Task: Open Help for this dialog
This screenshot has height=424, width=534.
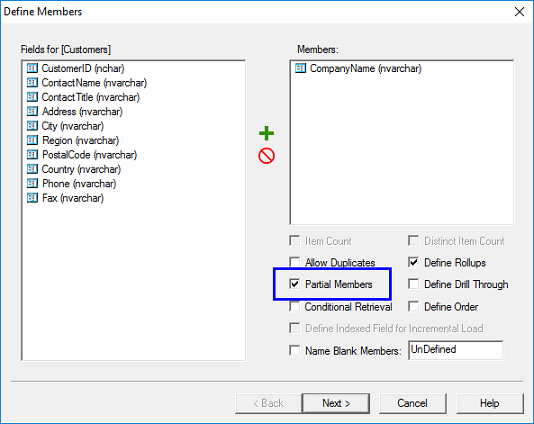Action: [490, 404]
